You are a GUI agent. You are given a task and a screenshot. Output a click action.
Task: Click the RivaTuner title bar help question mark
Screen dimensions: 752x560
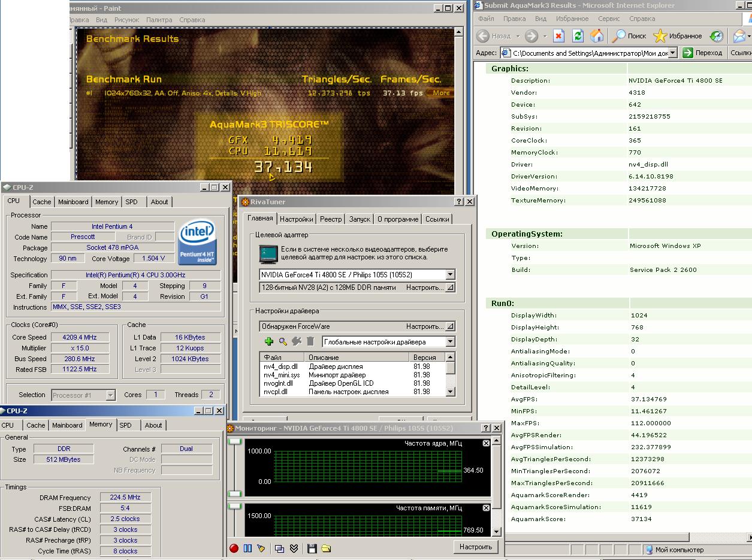(459, 202)
